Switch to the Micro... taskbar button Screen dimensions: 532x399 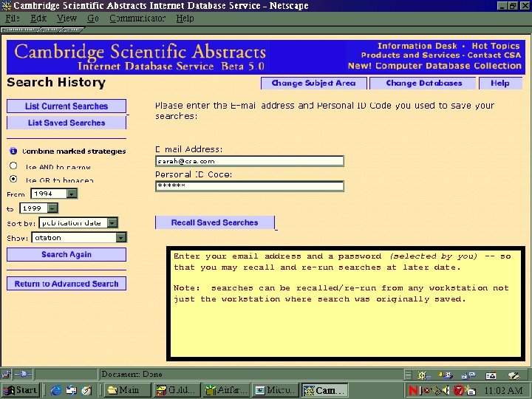tap(276, 390)
